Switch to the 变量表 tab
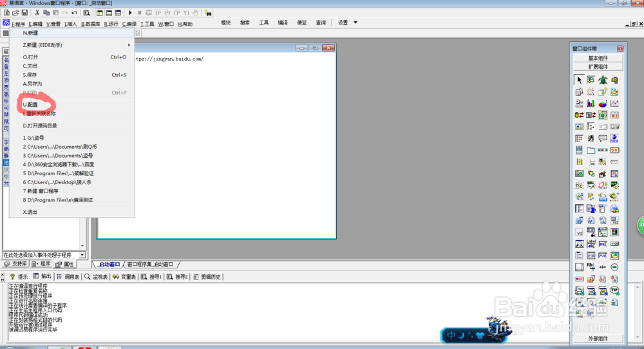Viewport: 644px width, 349px height. pos(124,277)
